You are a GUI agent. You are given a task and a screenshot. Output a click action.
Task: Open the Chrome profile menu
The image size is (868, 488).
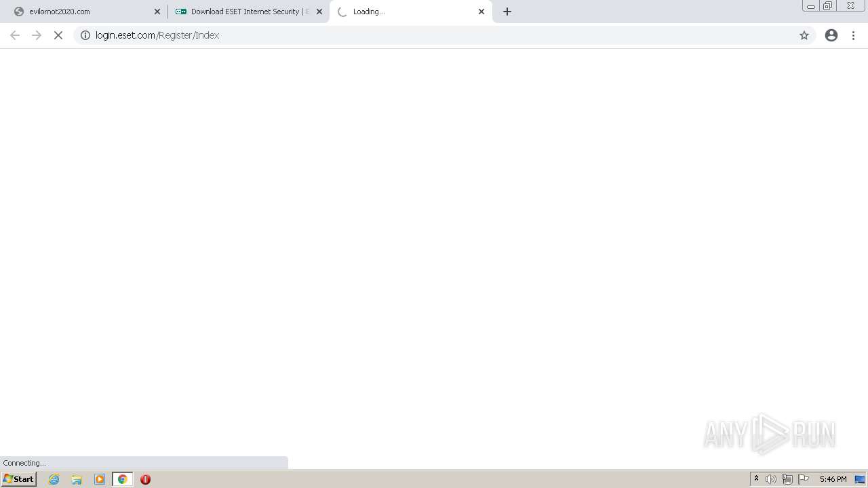pos(831,35)
